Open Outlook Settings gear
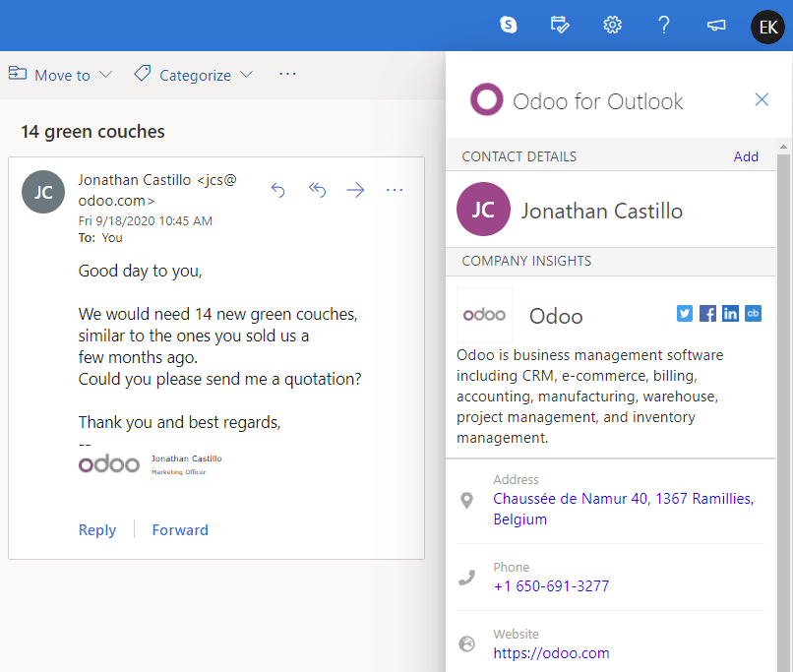793x672 pixels. (612, 26)
